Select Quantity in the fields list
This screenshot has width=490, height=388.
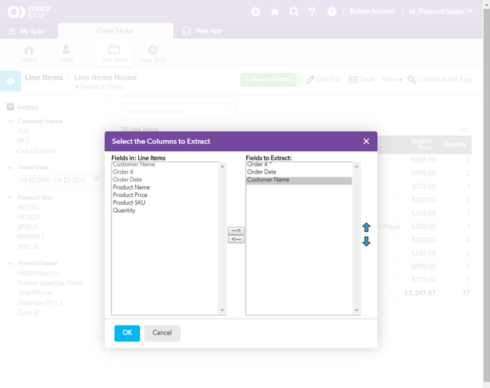click(124, 210)
